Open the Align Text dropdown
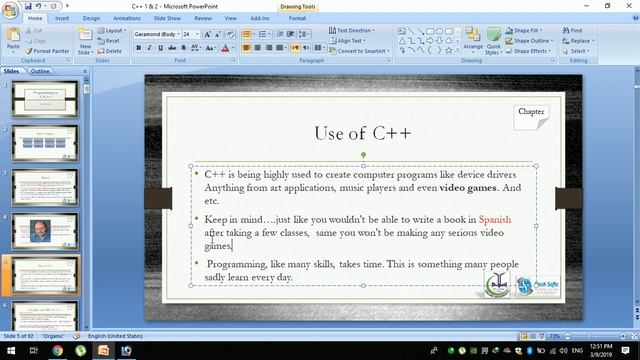 point(347,41)
